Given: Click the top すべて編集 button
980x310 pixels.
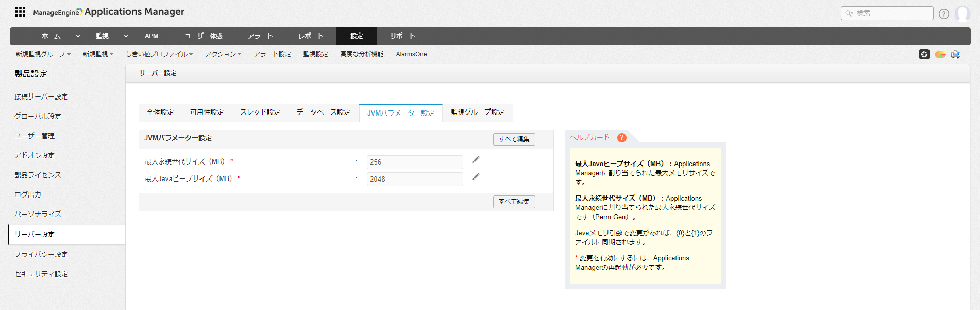Looking at the screenshot, I should coord(514,139).
